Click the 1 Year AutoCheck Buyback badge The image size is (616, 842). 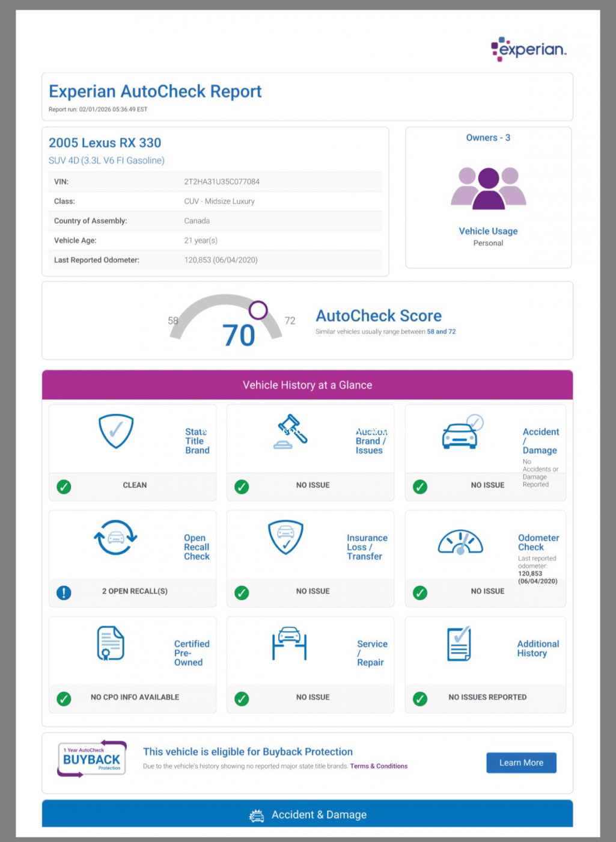click(x=92, y=759)
